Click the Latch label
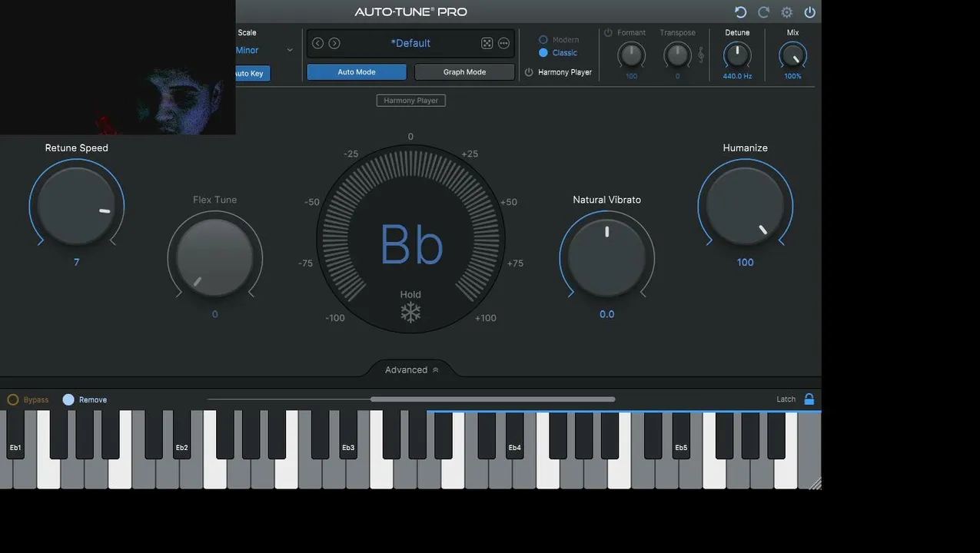The width and height of the screenshot is (980, 553). pos(786,399)
